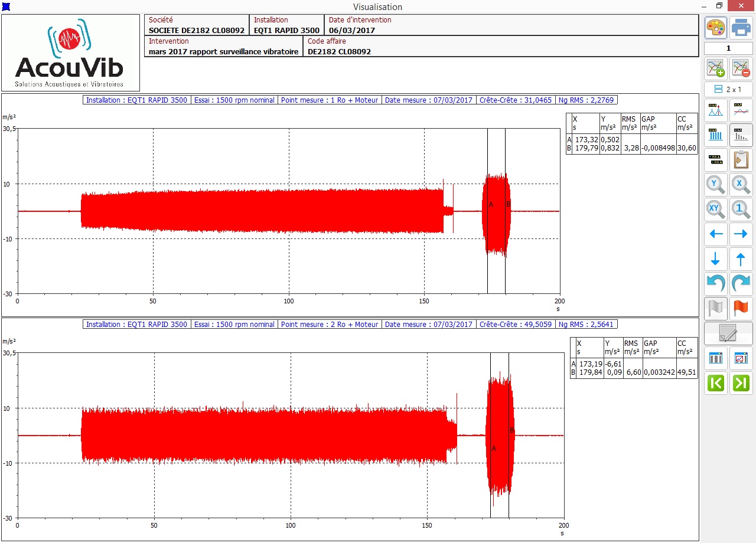Add a new curve graph

coord(716,68)
